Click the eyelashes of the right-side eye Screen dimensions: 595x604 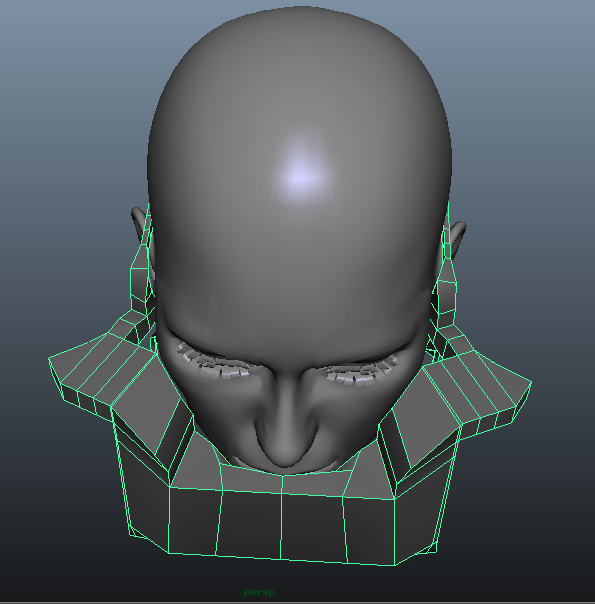coord(362,372)
